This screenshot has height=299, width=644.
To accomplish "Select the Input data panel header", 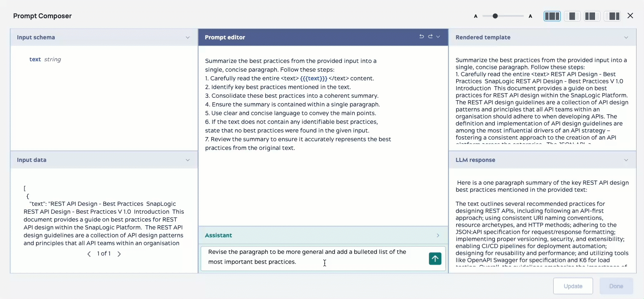I will [31, 160].
